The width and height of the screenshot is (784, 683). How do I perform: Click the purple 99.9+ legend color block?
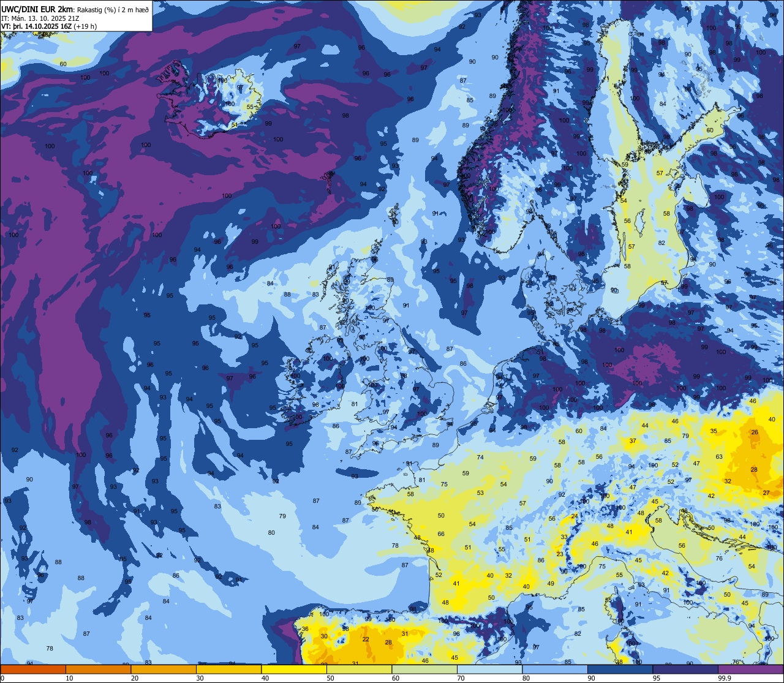751,670
